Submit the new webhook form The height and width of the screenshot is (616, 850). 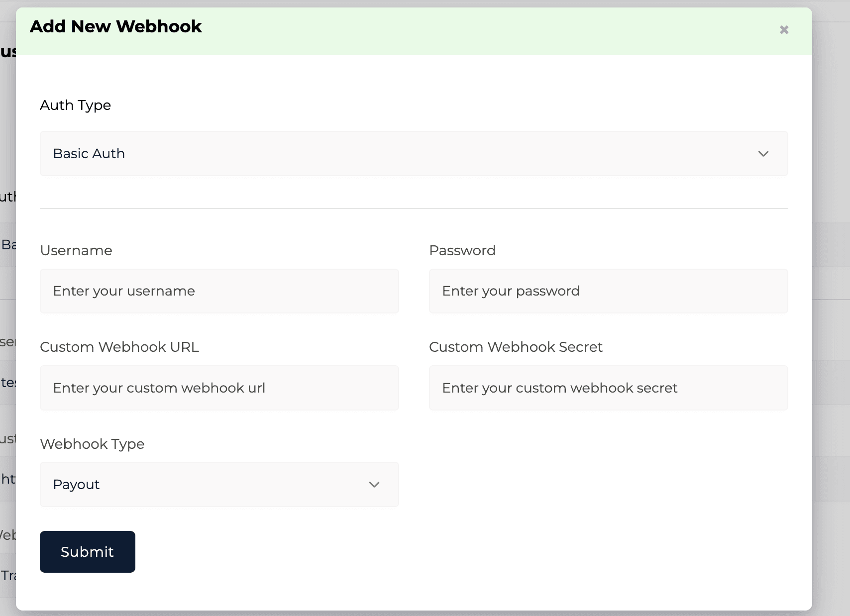coord(87,552)
